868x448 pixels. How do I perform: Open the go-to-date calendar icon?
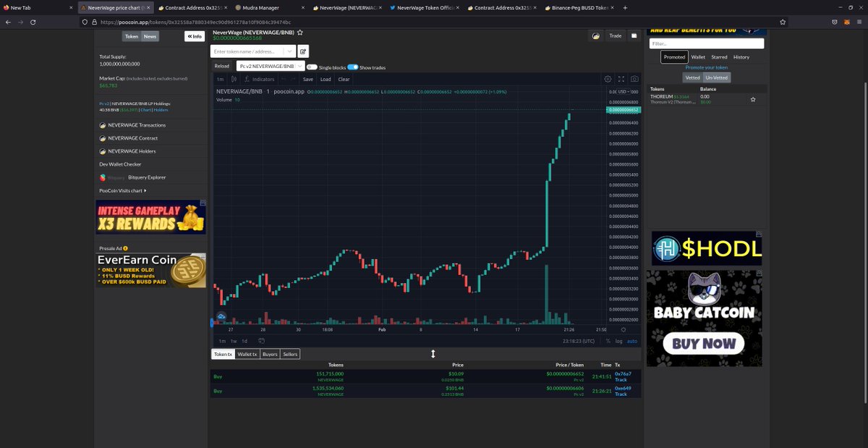point(261,340)
